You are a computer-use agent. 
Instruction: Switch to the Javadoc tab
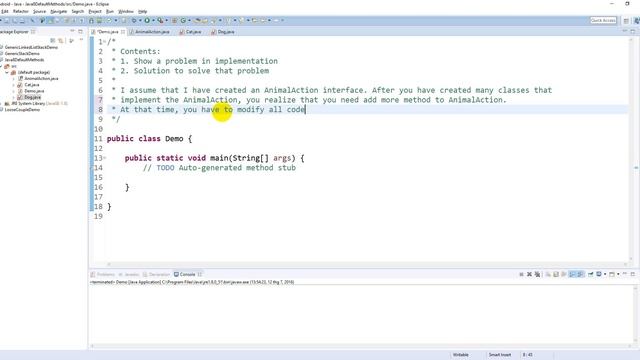(129, 274)
